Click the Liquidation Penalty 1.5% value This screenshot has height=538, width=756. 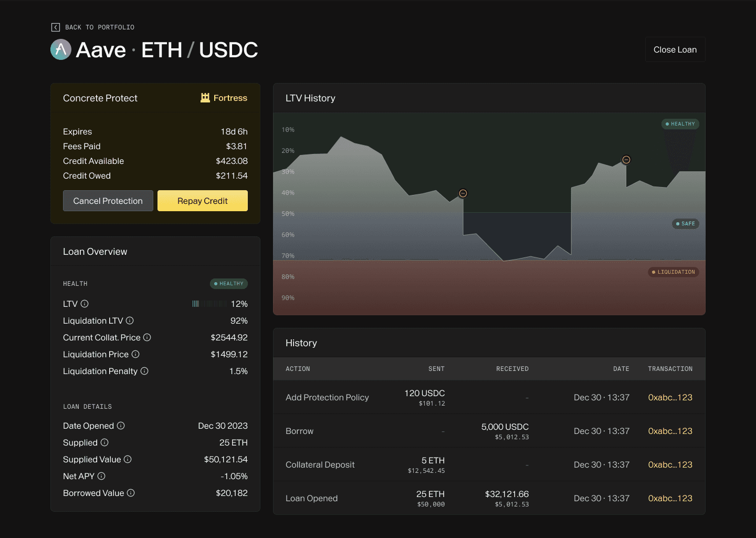click(x=238, y=371)
